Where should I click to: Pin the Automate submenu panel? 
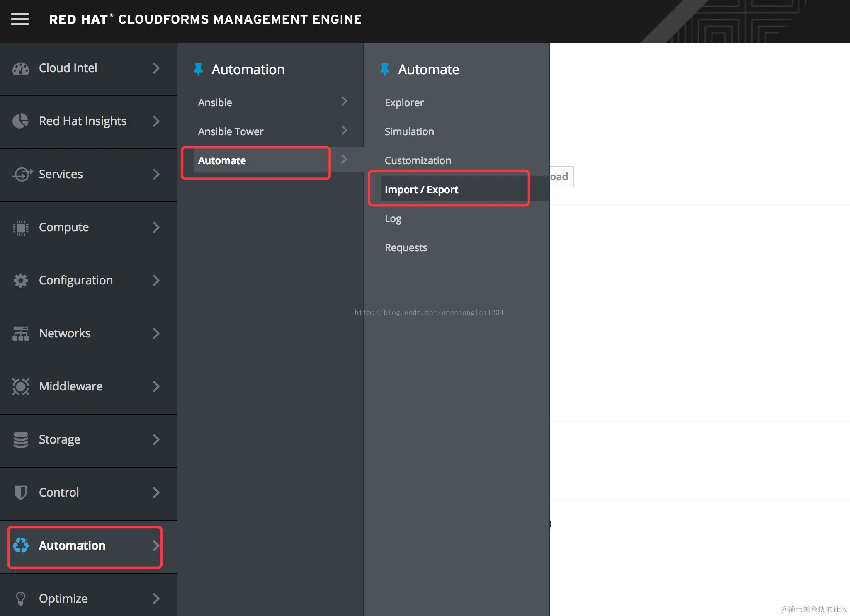pos(385,69)
